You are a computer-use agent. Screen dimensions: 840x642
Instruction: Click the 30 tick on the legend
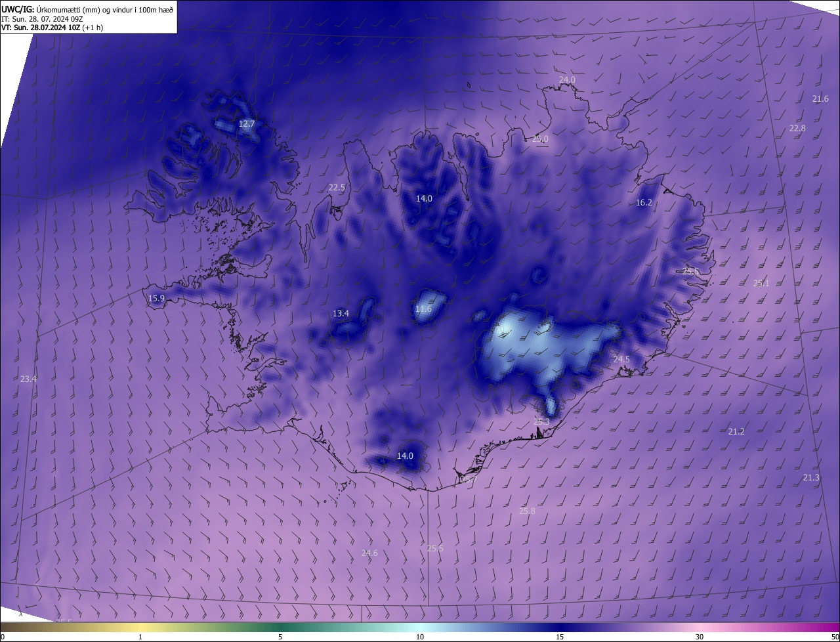(x=700, y=637)
